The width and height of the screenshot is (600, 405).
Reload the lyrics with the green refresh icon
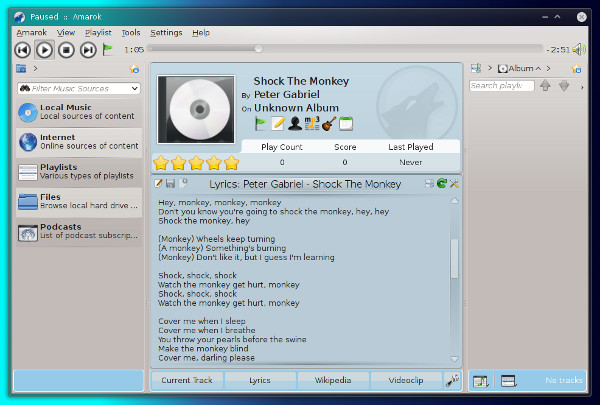tap(442, 184)
